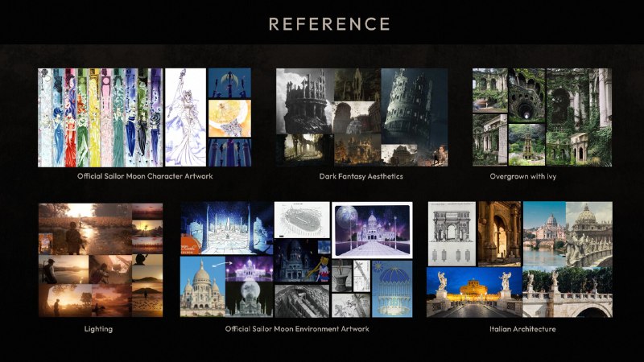Select the large sunset lake silhouette image
The width and height of the screenshot is (644, 362).
pos(85,228)
